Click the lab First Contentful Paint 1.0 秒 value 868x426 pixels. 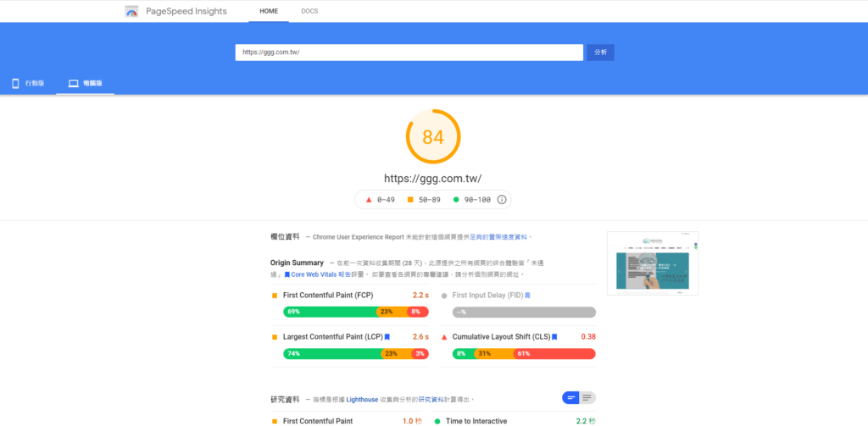click(412, 421)
